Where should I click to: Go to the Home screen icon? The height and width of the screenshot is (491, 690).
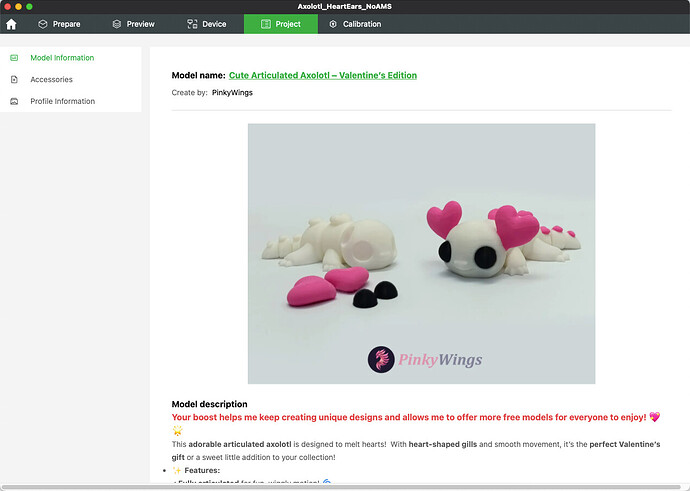tap(11, 24)
